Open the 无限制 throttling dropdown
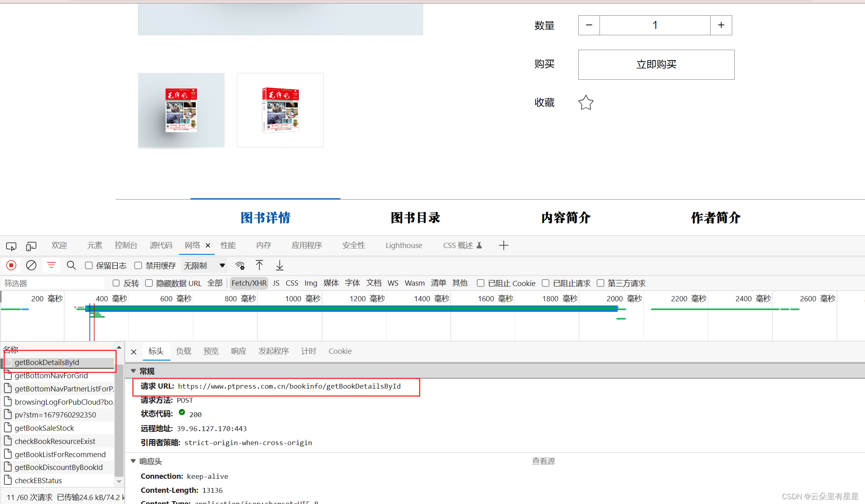 coord(204,265)
